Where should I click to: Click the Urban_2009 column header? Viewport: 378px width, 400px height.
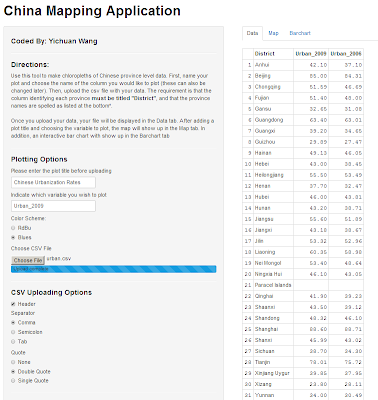pyautogui.click(x=311, y=54)
